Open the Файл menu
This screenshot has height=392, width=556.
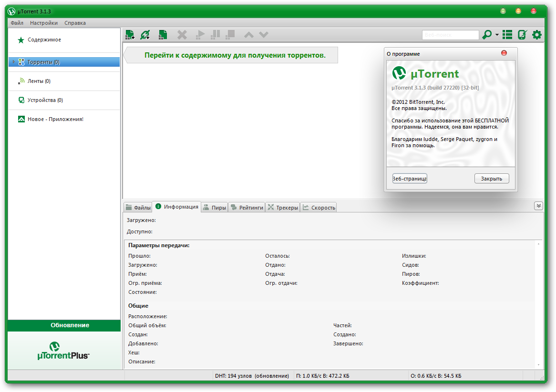coord(17,23)
